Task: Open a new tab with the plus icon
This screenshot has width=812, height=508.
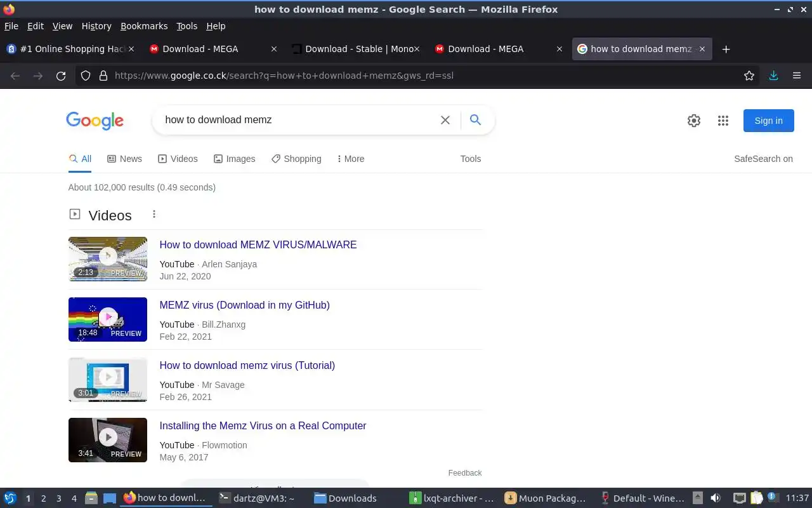Action: pos(726,49)
